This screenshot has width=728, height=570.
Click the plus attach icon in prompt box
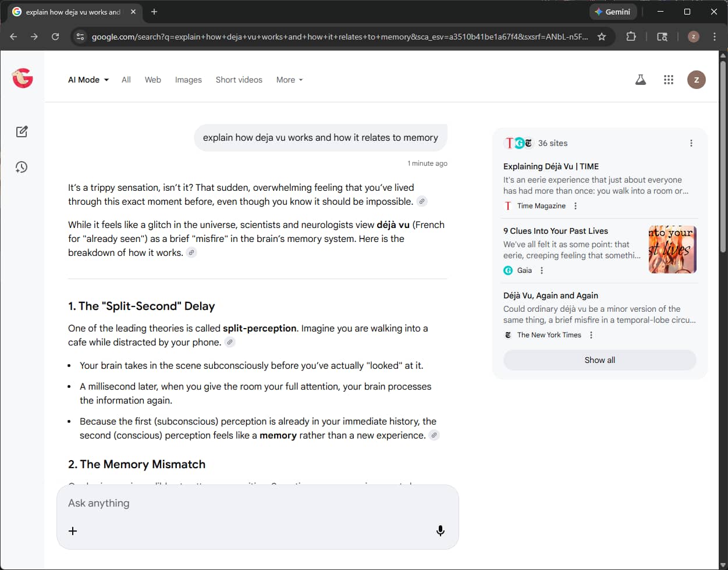click(73, 530)
